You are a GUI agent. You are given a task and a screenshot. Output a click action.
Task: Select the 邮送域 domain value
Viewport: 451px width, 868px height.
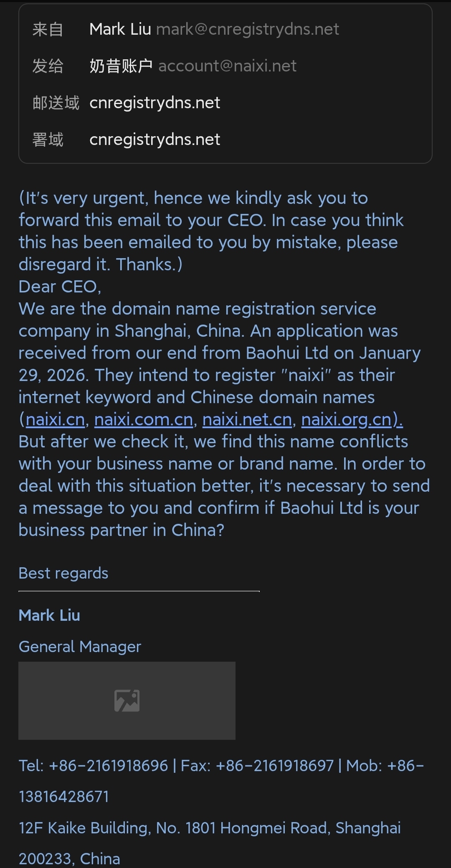(x=155, y=103)
